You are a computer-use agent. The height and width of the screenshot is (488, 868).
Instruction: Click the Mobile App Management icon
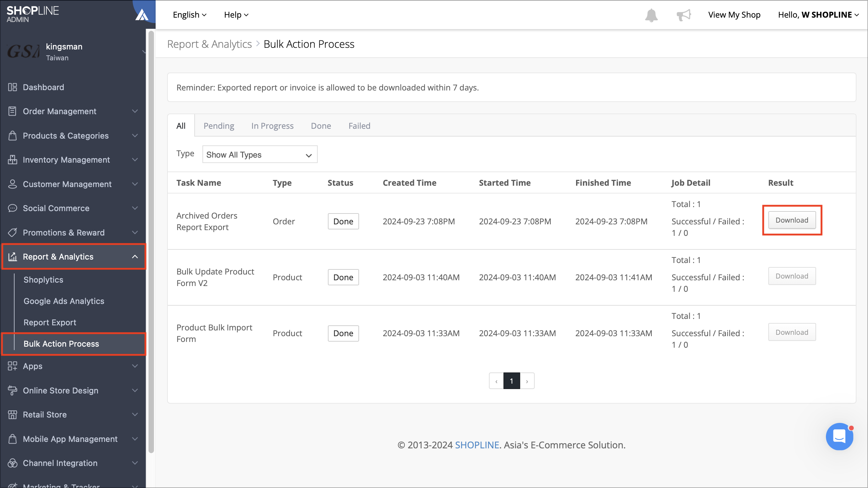(x=13, y=439)
